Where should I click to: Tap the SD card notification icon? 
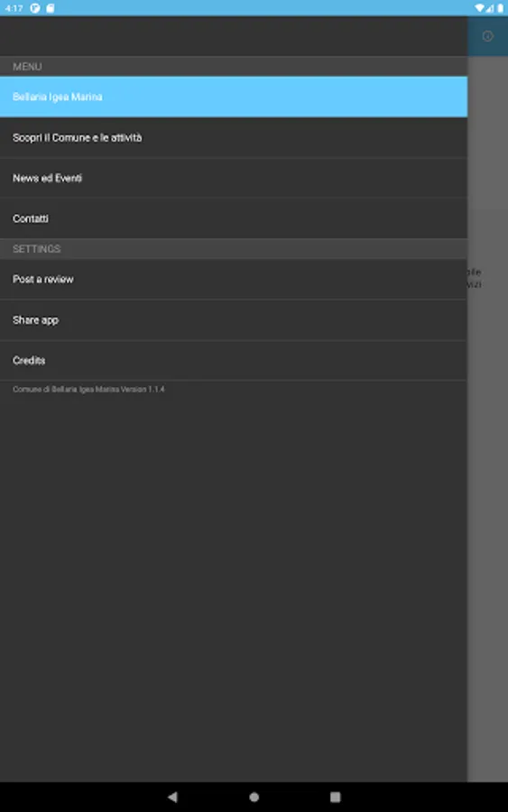click(51, 8)
